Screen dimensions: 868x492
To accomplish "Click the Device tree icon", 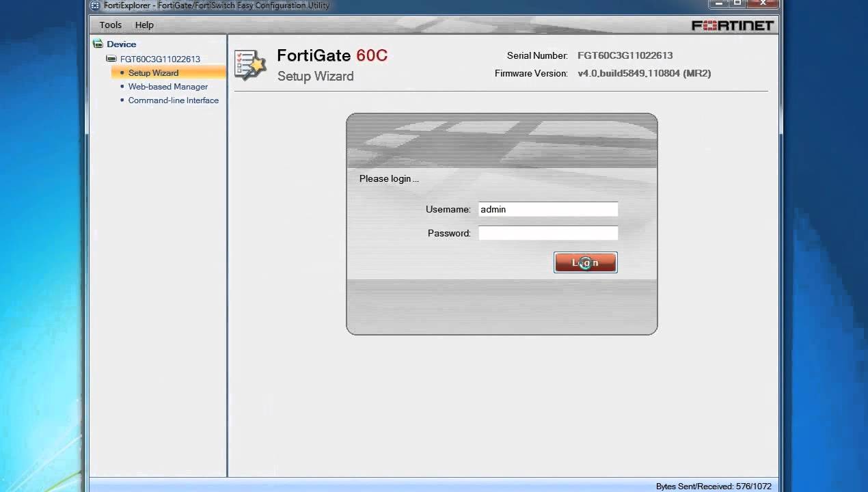I will click(x=98, y=44).
